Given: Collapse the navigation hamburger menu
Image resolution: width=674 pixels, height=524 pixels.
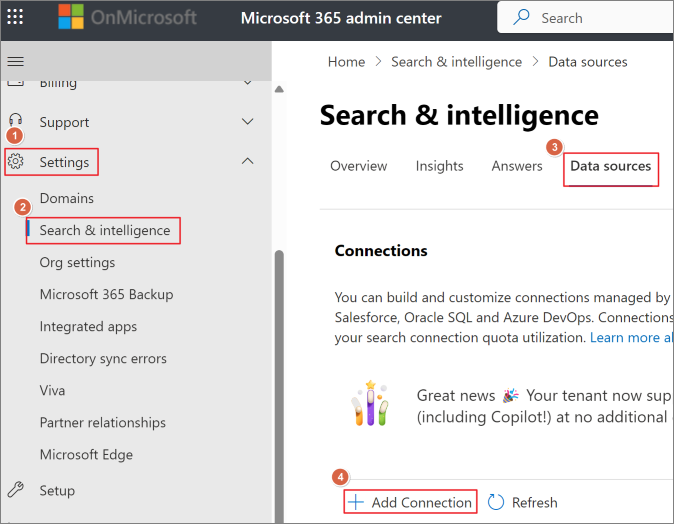Looking at the screenshot, I should coord(15,61).
